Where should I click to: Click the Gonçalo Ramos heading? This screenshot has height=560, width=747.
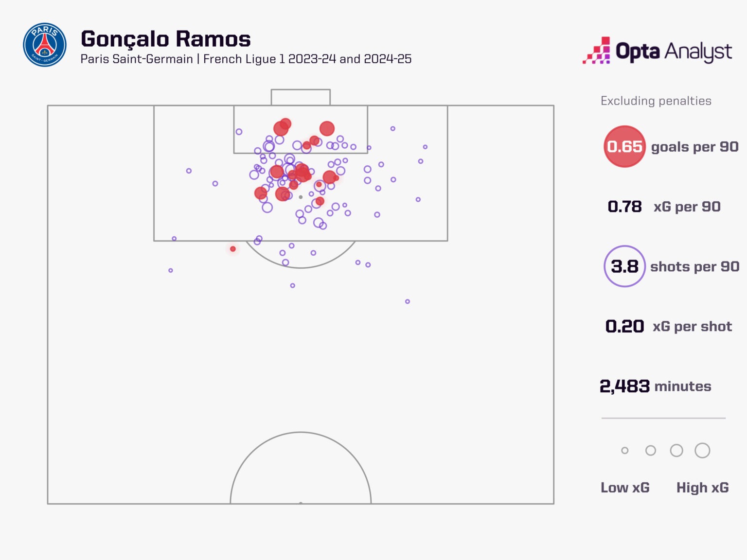tap(166, 39)
